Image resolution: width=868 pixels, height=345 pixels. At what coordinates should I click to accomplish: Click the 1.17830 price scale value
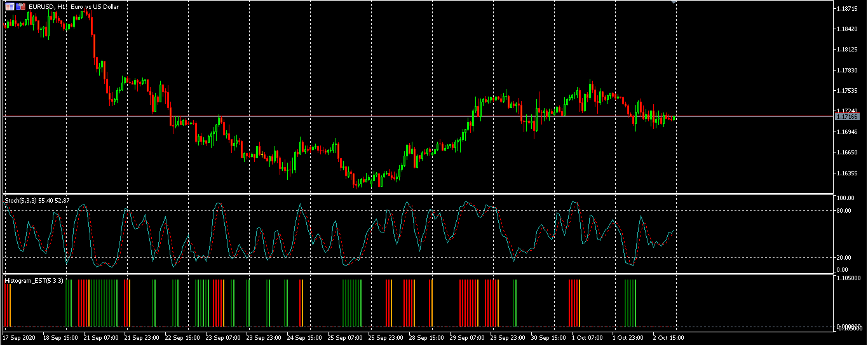tap(847, 71)
